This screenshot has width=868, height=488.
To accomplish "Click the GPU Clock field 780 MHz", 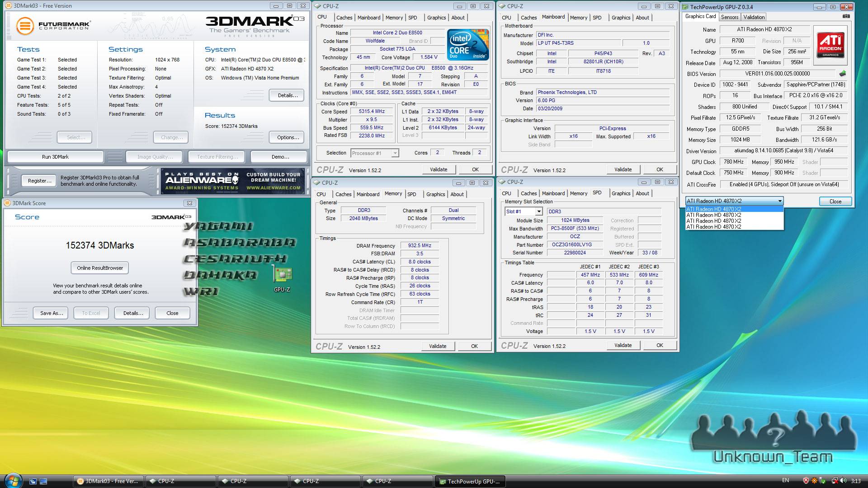I will [x=734, y=162].
